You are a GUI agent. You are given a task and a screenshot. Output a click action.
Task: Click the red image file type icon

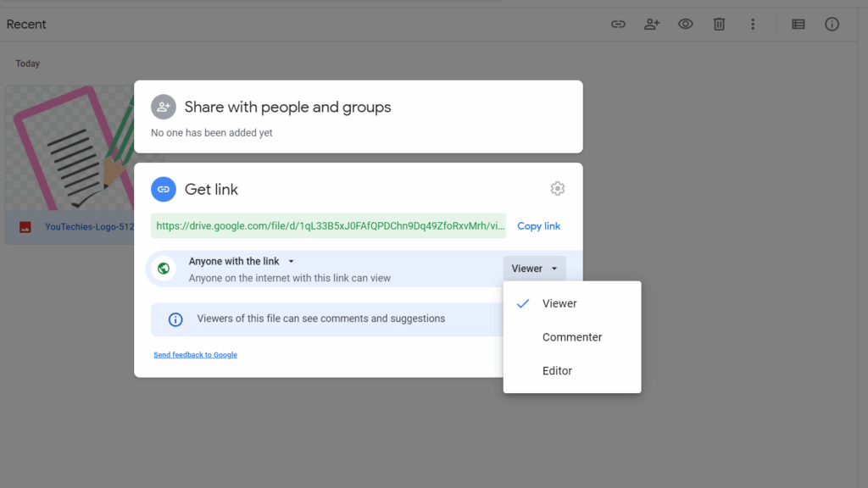click(x=25, y=227)
